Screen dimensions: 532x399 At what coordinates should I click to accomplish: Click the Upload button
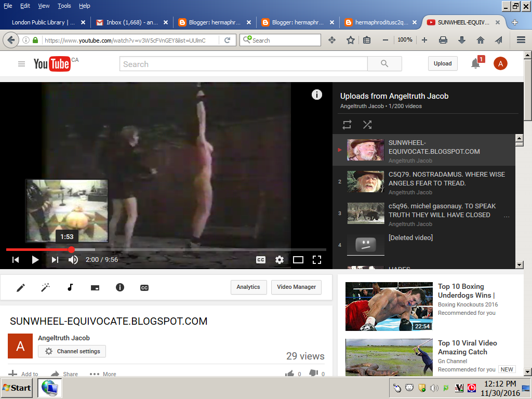pos(443,63)
